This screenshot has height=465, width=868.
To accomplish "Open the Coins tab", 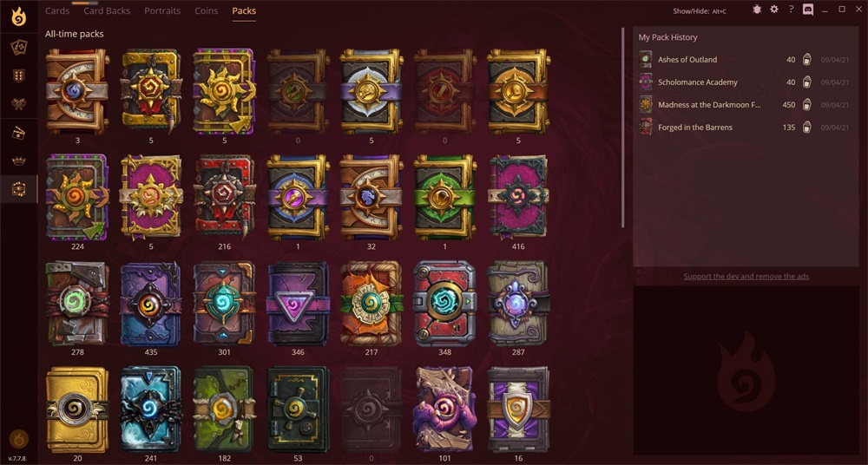I will (x=207, y=10).
